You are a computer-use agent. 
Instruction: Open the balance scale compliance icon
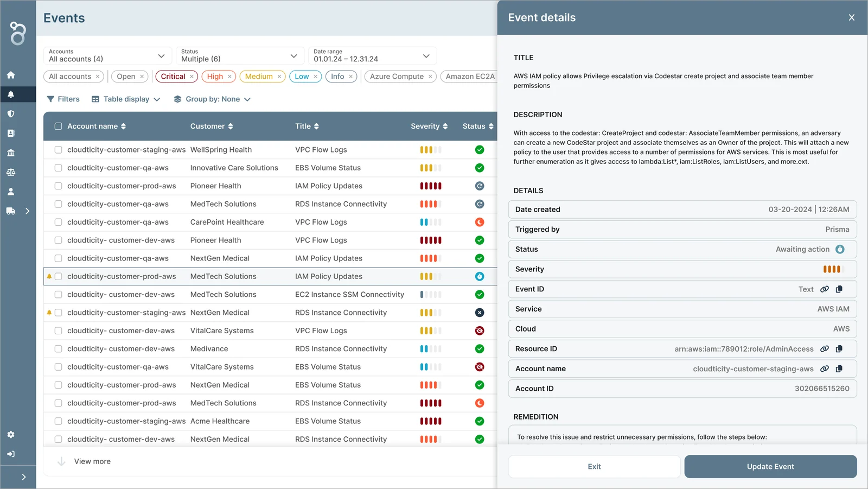click(11, 172)
